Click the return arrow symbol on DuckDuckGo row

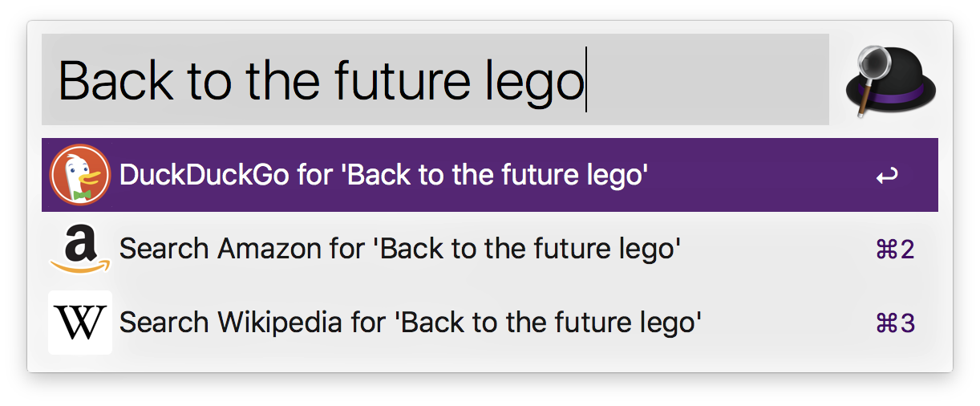tap(887, 175)
